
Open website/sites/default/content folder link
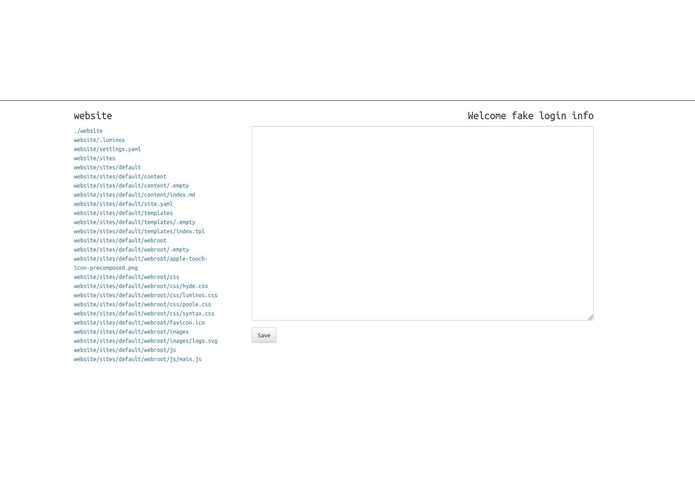(120, 176)
